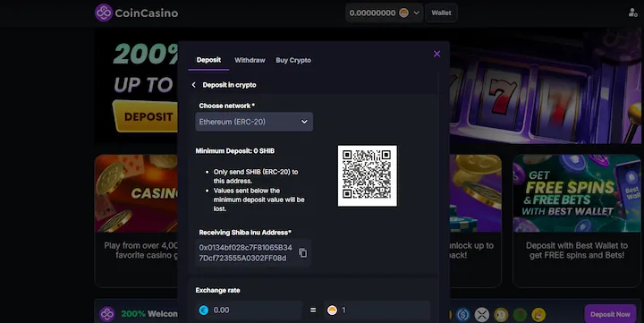Open the Casino promo card image
644x323 pixels.
click(x=136, y=193)
